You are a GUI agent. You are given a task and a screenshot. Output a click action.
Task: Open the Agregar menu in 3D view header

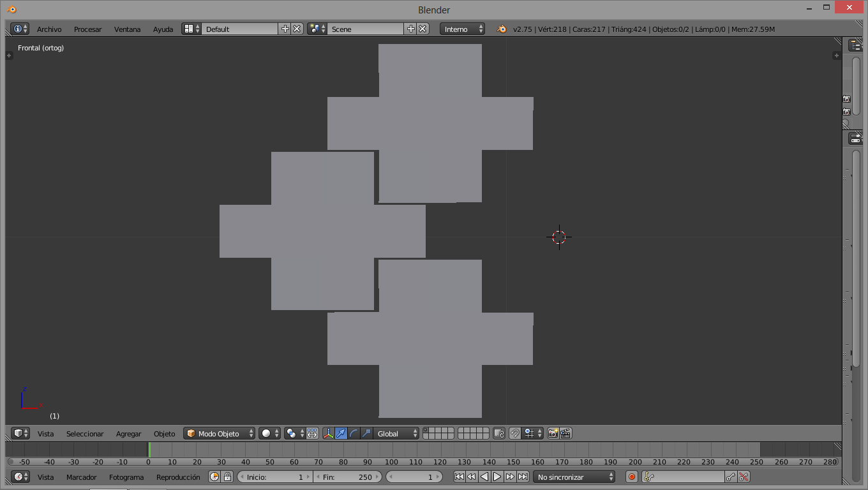click(128, 434)
